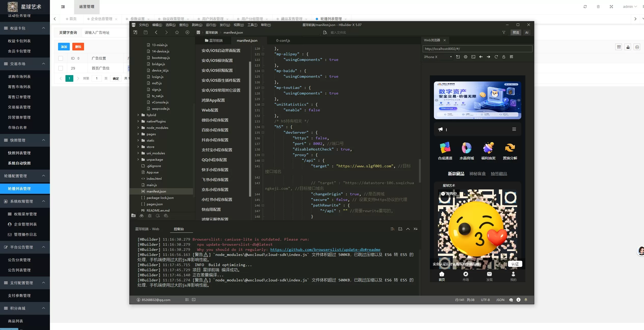This screenshot has height=330, width=644.
Task: Expand the node_modules folder
Action: [x=138, y=128]
